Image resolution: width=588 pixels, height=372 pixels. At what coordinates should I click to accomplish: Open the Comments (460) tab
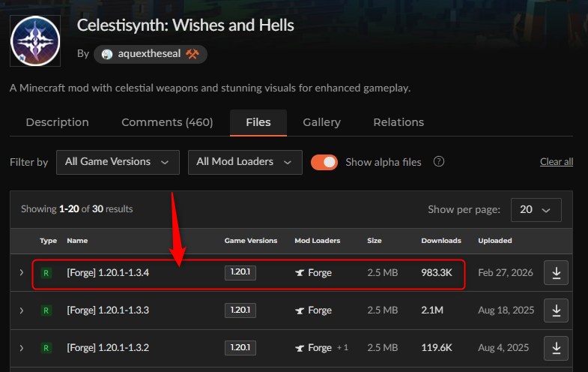coord(167,122)
